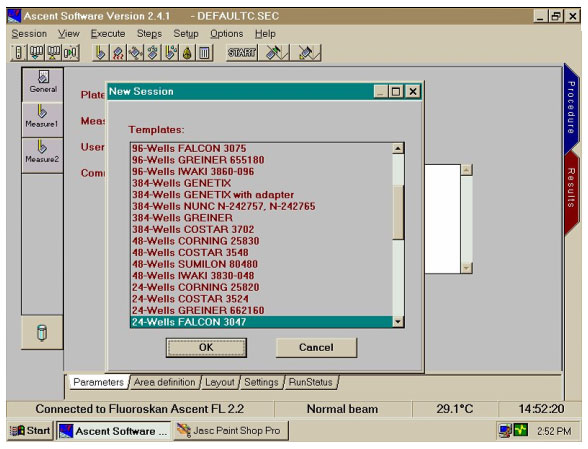Select highlighted template 24-Wells FALCON 3047

tap(261, 322)
